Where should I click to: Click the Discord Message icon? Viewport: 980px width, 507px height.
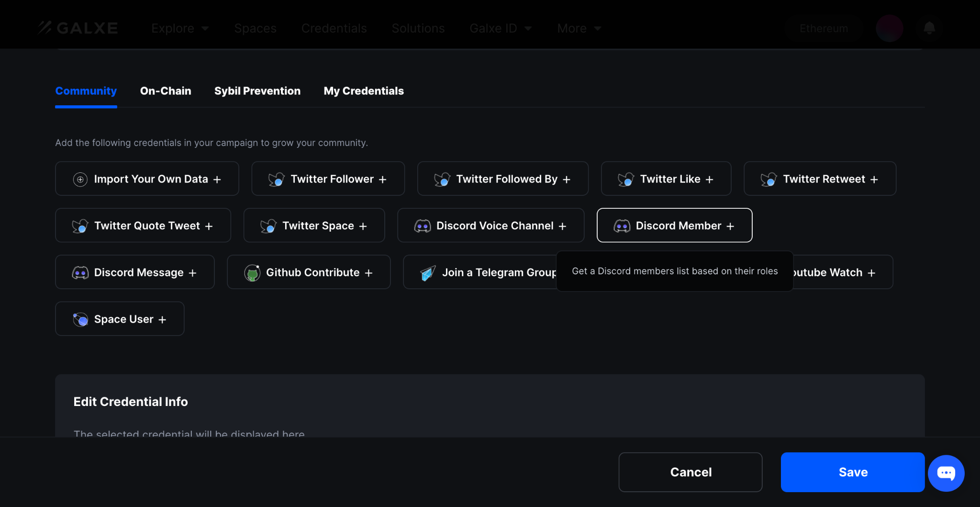point(80,272)
